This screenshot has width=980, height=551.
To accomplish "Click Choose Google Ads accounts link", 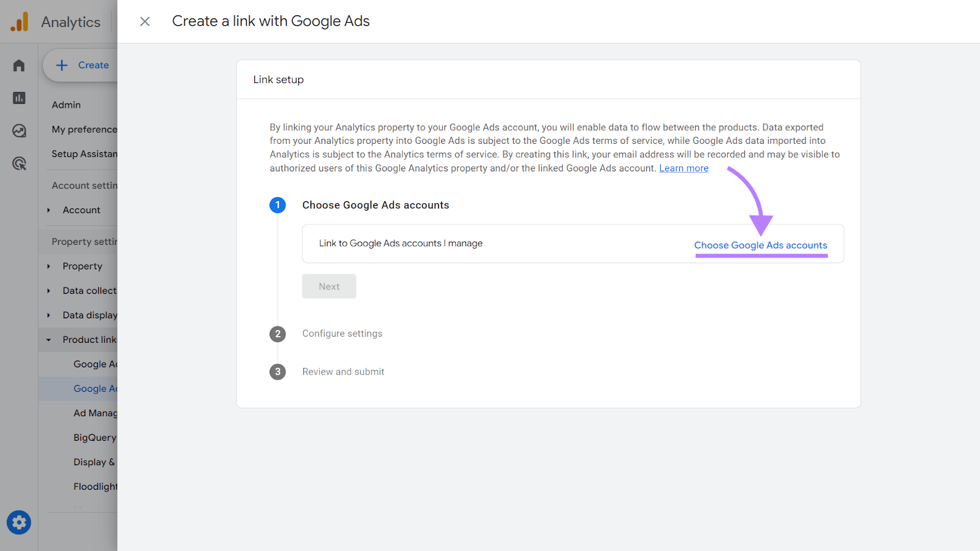I will 761,245.
